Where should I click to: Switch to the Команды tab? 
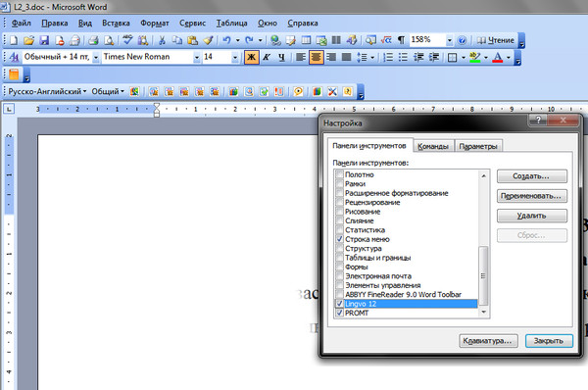point(433,146)
